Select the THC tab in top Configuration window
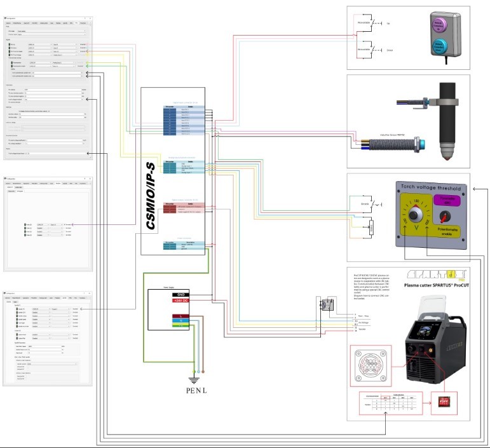The width and height of the screenshot is (490, 448). 76,23
